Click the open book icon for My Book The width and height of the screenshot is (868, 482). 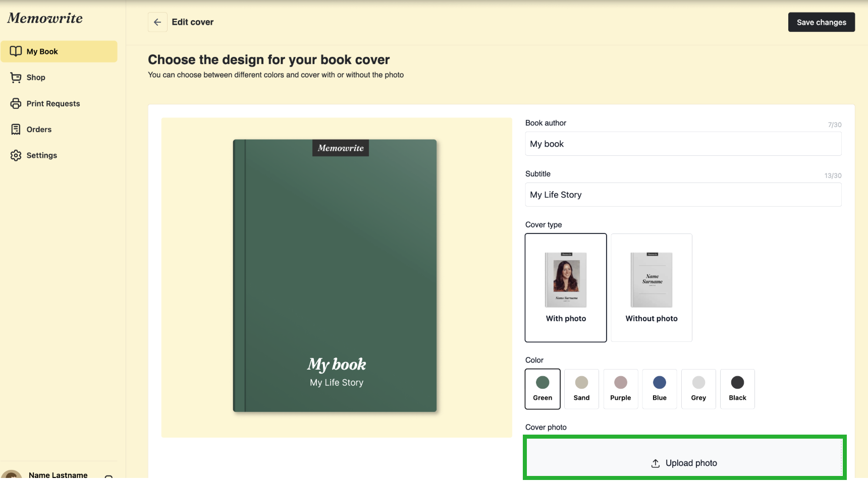(x=16, y=51)
